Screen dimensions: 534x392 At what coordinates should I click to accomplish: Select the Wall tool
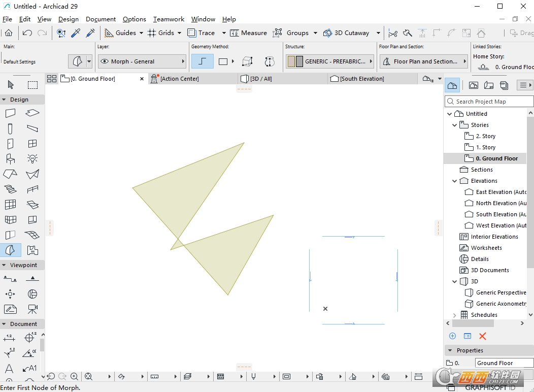click(x=11, y=113)
